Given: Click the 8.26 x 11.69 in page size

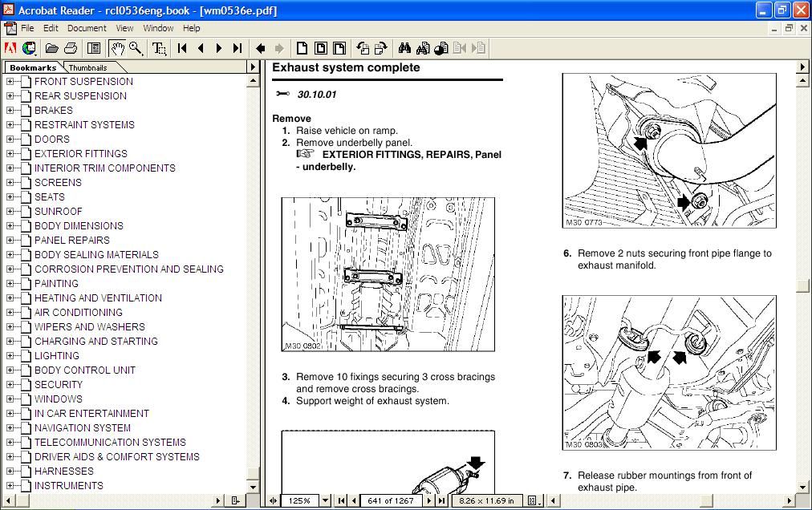Looking at the screenshot, I should click(486, 500).
